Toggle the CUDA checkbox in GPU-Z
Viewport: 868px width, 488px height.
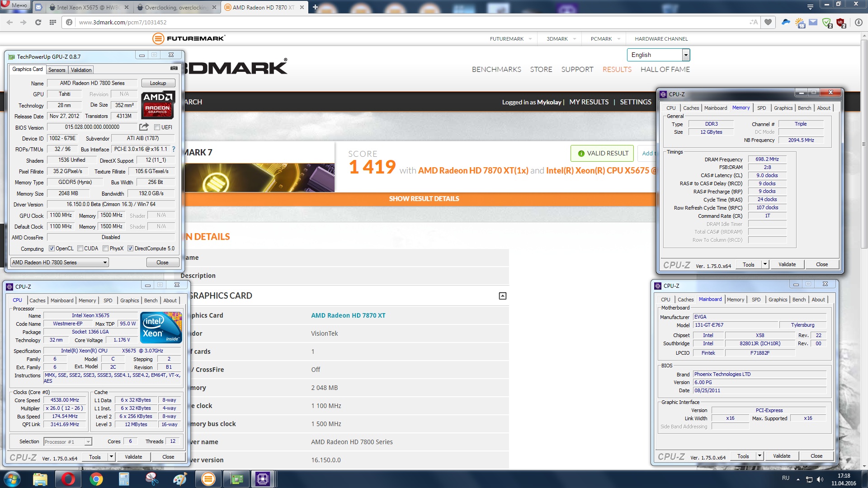[80, 249]
